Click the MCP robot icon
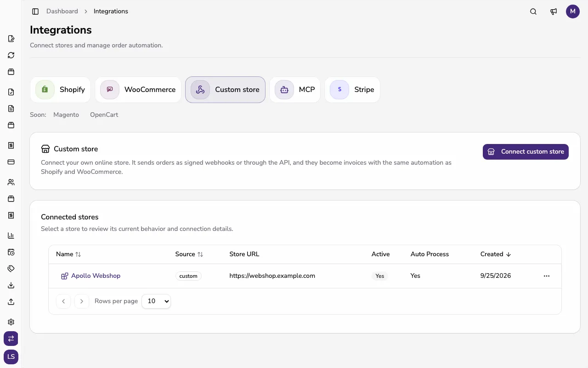Screen dimensions: 588x368 [x=284, y=90]
